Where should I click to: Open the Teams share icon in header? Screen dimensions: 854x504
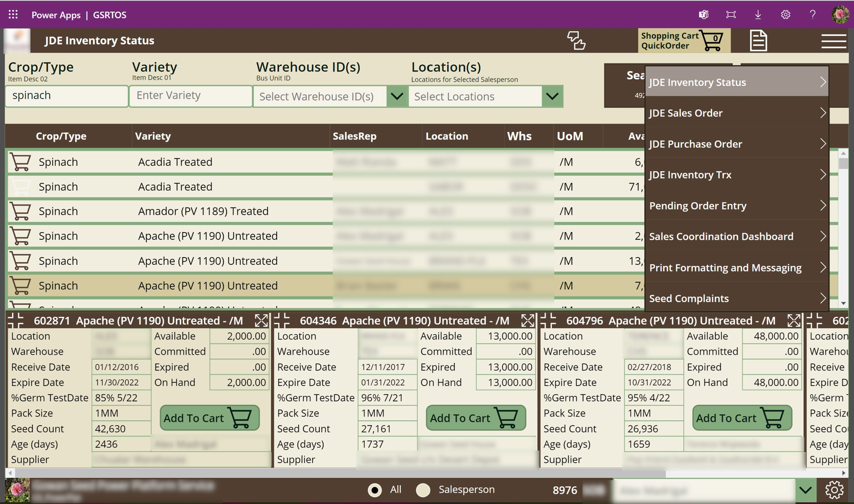point(704,14)
